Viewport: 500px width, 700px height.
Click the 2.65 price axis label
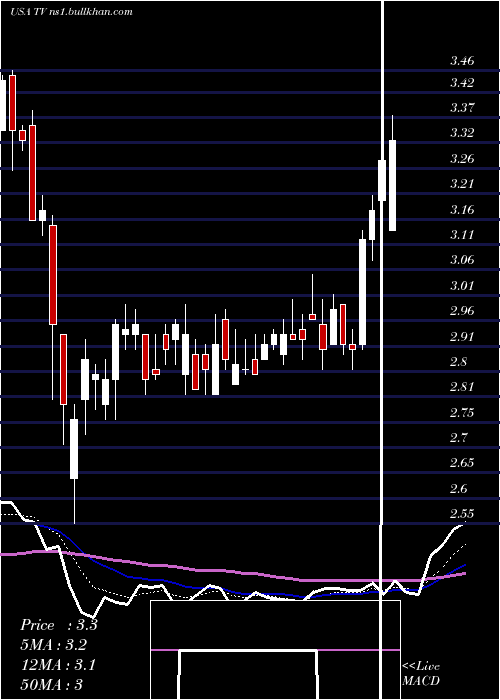462,462
